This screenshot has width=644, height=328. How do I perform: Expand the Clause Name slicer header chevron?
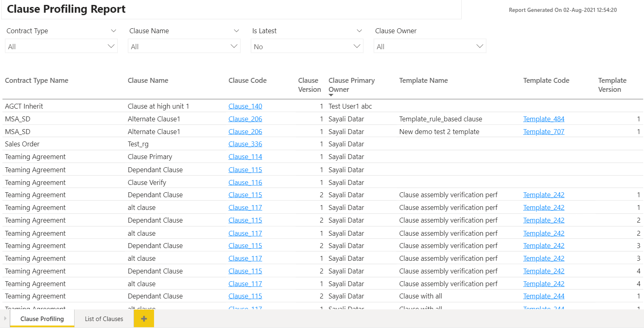(236, 31)
